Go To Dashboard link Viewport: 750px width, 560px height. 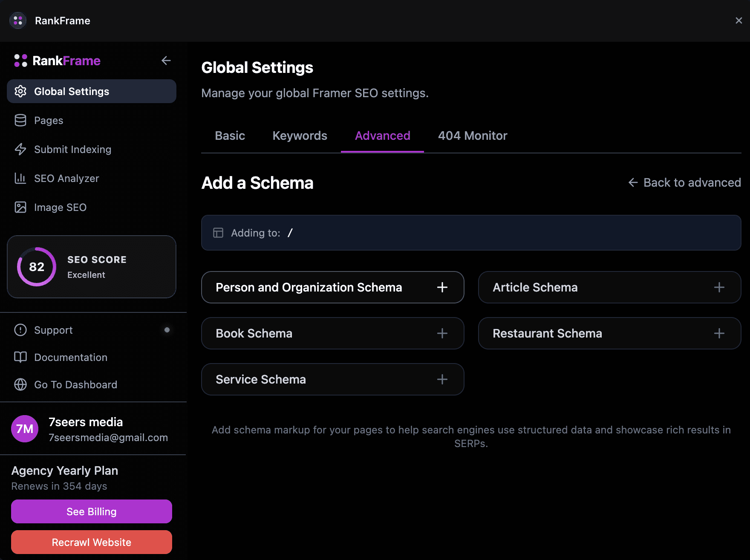click(92, 384)
